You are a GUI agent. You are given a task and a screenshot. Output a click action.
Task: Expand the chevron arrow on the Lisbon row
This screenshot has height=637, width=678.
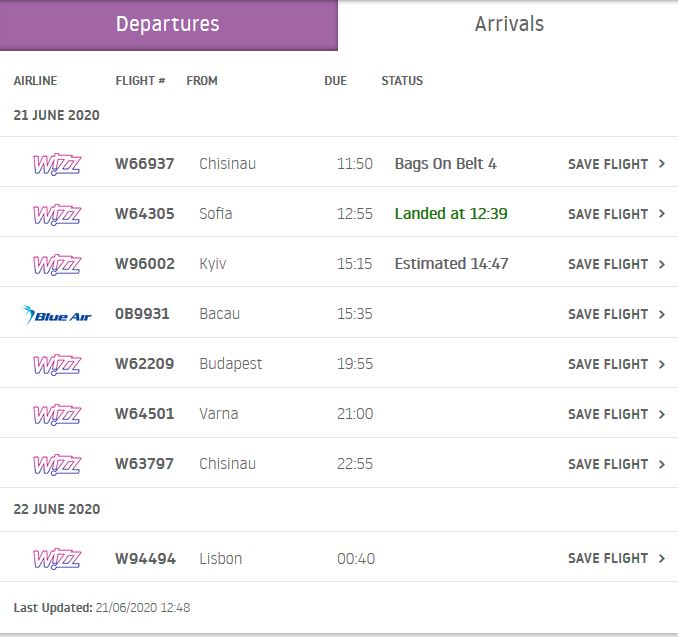tap(662, 558)
